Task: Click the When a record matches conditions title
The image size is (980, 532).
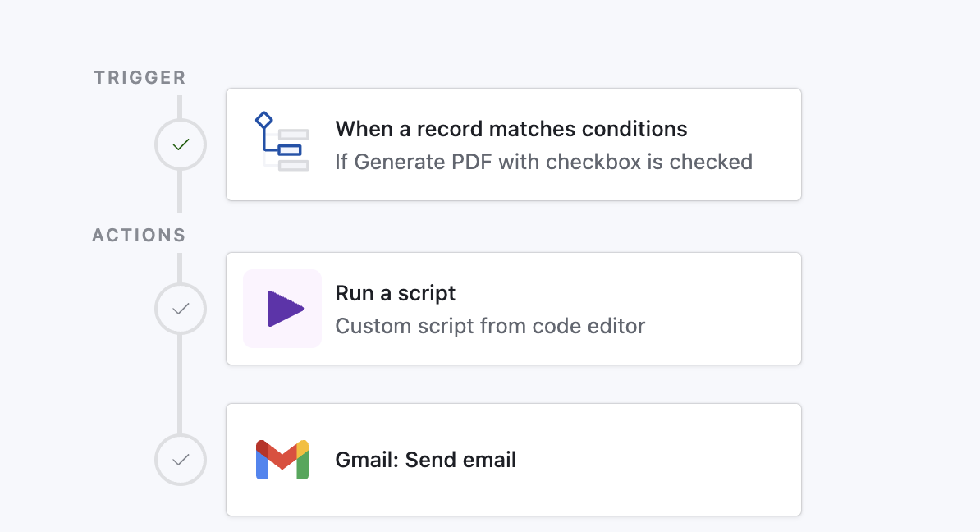Action: [x=511, y=128]
